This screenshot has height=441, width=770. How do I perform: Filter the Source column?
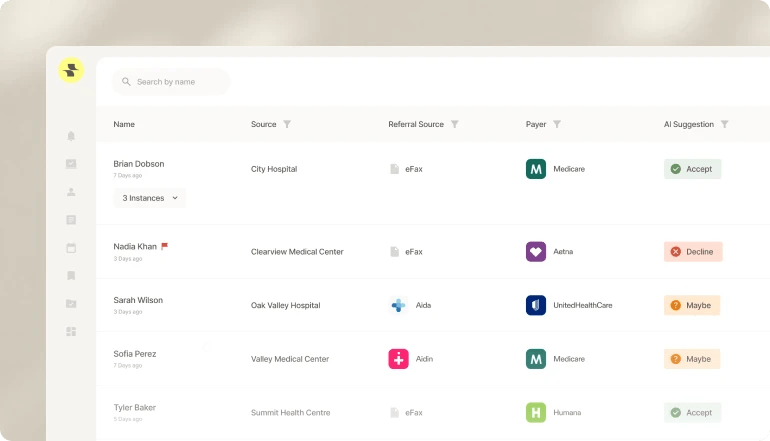(287, 124)
